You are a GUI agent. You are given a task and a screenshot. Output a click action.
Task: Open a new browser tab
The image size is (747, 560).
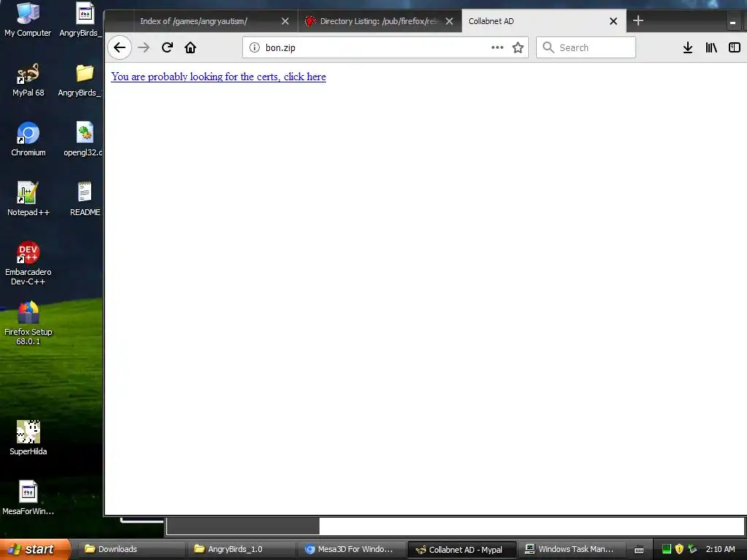coord(638,21)
